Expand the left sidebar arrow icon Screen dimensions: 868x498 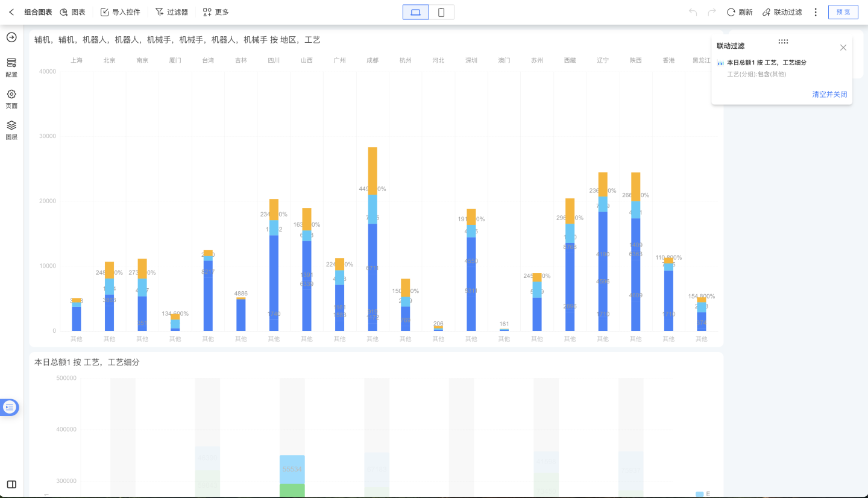tap(11, 37)
